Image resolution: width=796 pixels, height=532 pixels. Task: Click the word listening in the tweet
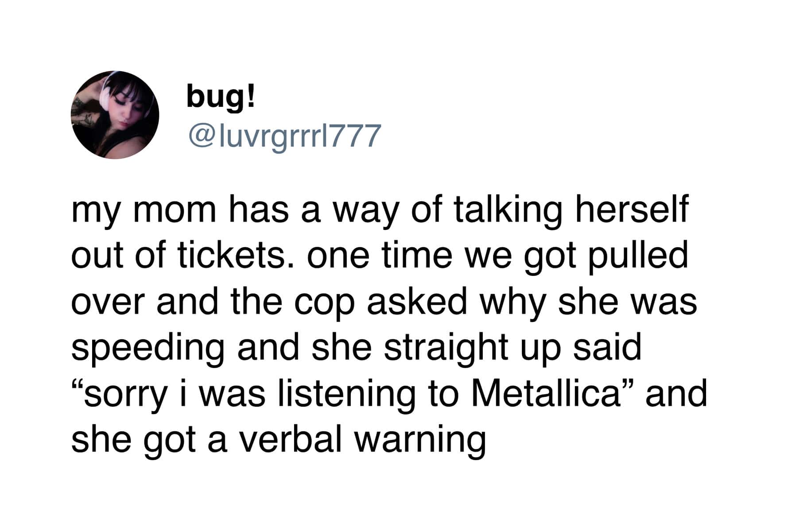tap(346, 394)
